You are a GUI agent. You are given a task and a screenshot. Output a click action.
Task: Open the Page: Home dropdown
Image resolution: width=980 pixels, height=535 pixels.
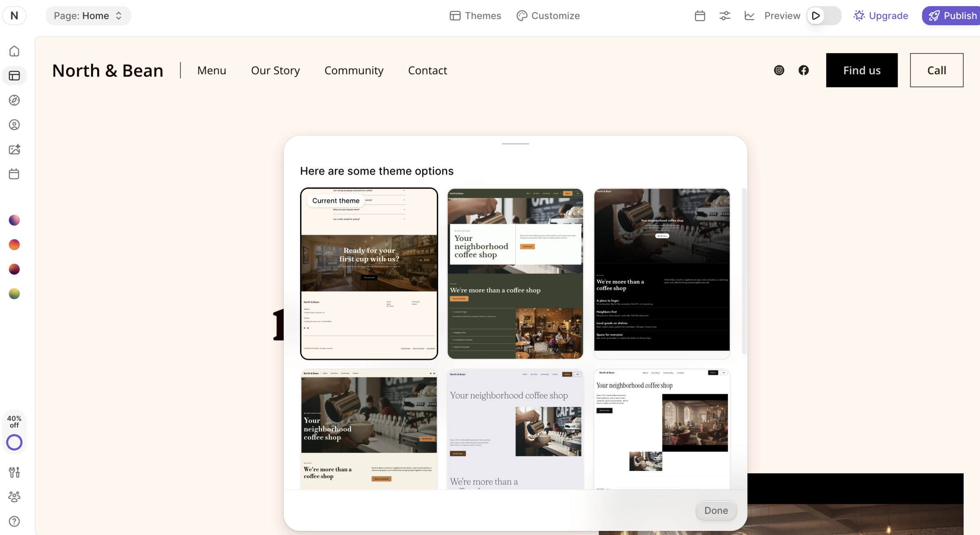coord(88,16)
